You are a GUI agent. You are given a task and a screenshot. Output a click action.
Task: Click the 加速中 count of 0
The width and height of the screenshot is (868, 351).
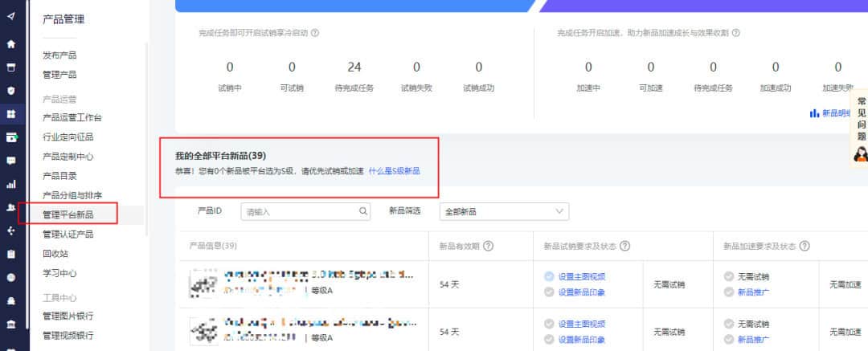tap(588, 67)
